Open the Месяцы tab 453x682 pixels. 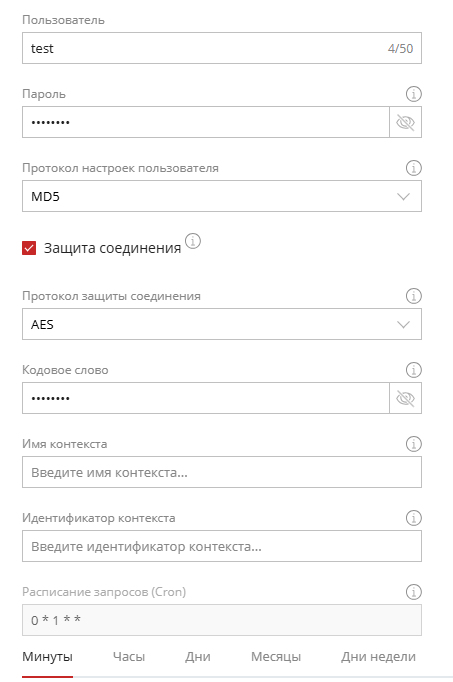coord(276,657)
